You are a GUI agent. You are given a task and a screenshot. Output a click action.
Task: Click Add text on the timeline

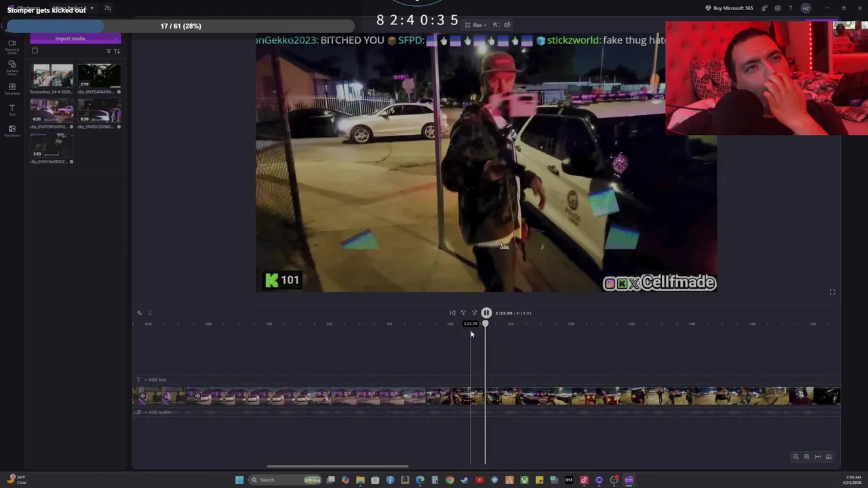click(x=155, y=380)
